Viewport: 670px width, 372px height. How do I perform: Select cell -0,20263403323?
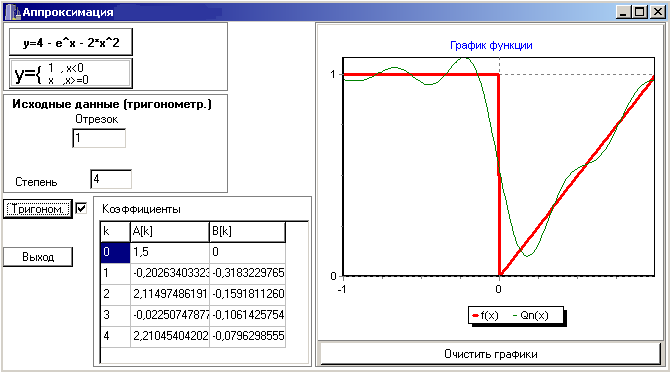click(170, 273)
